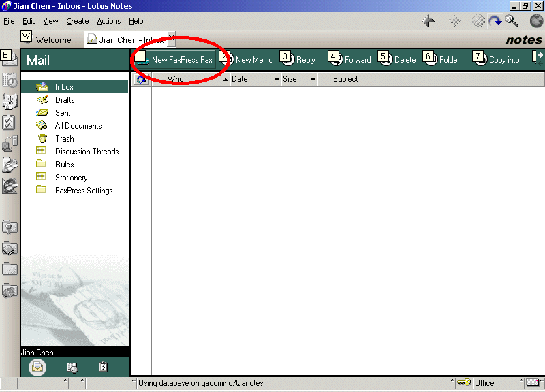
Task: Open the Mail bookmark envelope icon
Action: (10, 59)
